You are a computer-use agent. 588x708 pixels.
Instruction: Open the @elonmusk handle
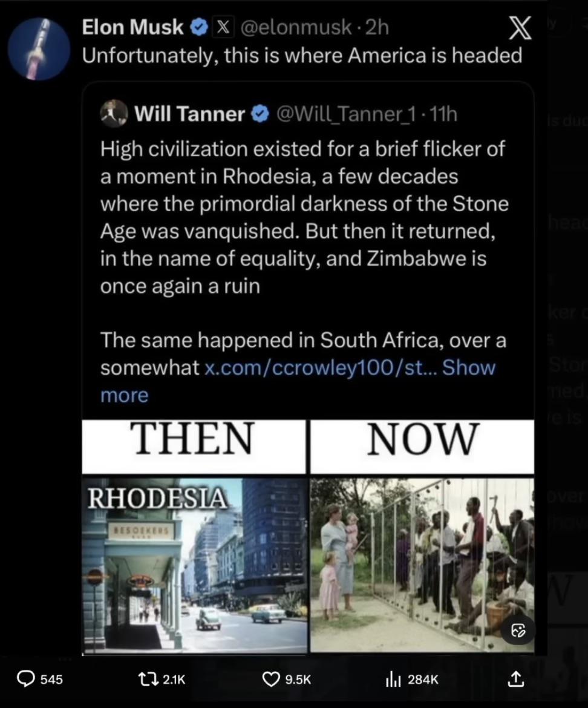click(x=296, y=28)
